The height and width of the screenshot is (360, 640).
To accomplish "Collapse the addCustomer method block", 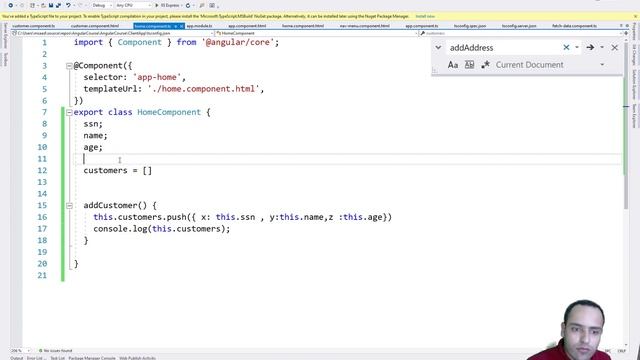I will tap(69, 206).
